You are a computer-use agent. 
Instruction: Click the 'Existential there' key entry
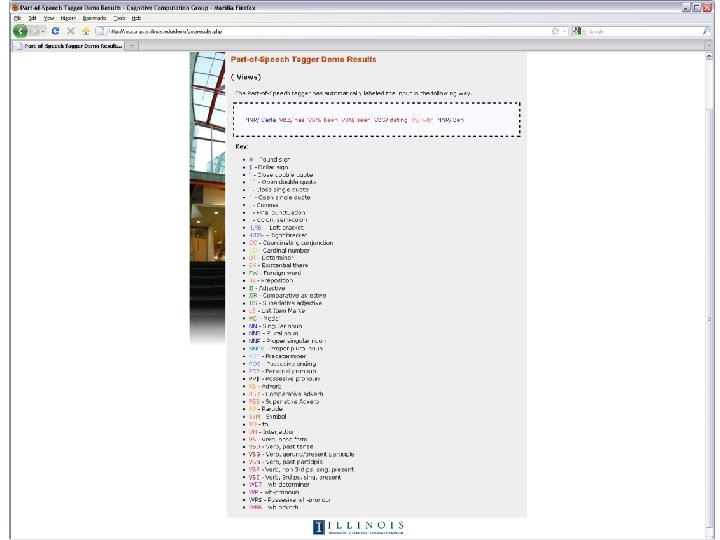278,265
